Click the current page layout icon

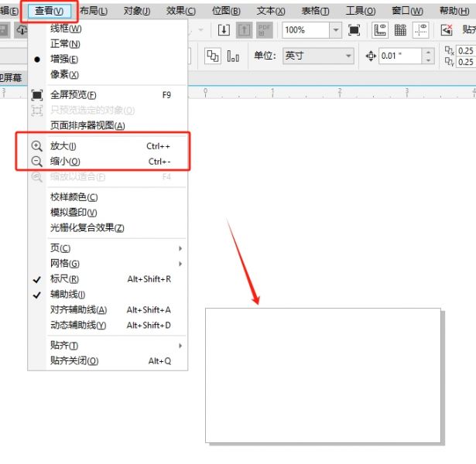tap(233, 56)
